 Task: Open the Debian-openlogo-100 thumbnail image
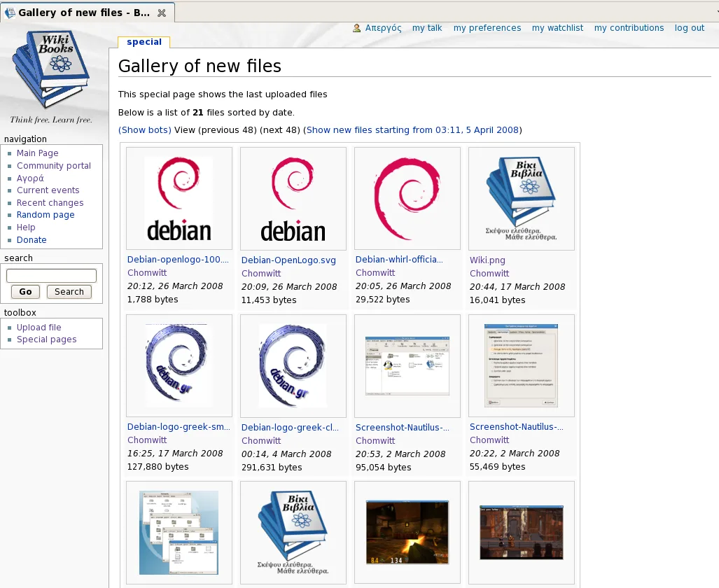click(179, 199)
